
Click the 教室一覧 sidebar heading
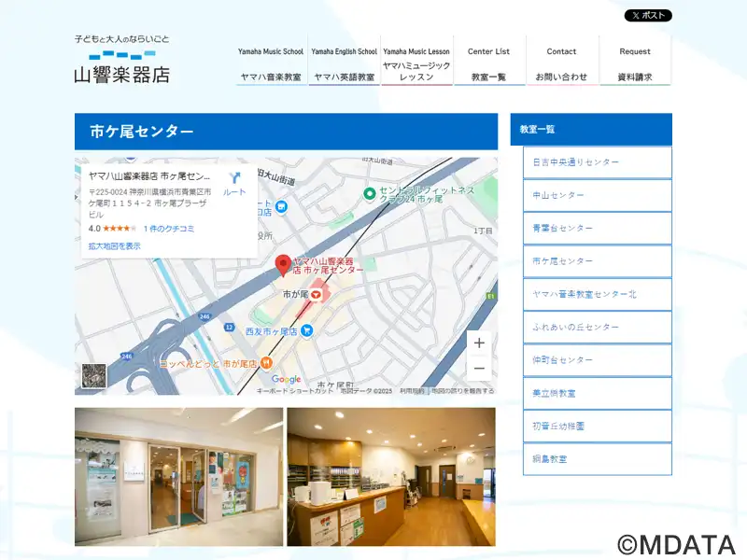point(591,129)
